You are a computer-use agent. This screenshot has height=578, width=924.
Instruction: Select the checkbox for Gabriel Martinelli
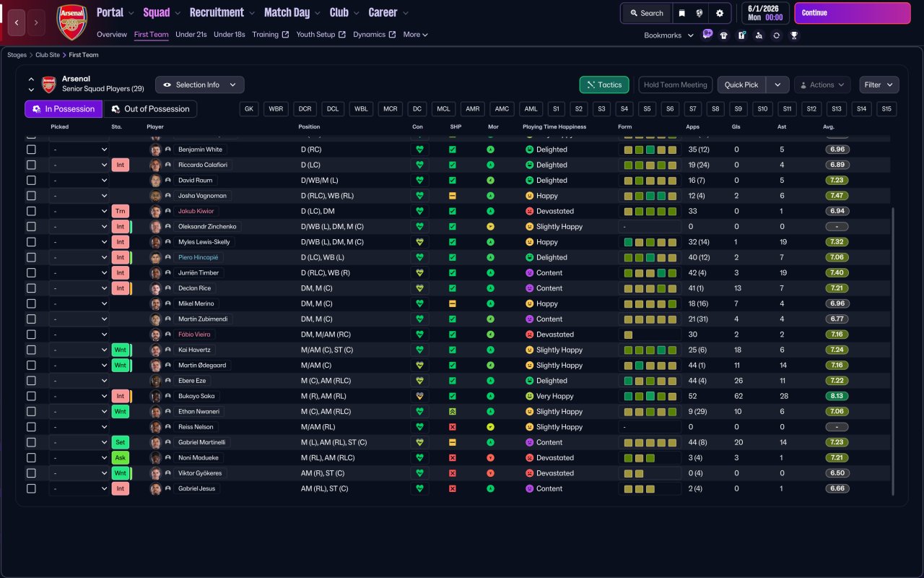pyautogui.click(x=31, y=442)
